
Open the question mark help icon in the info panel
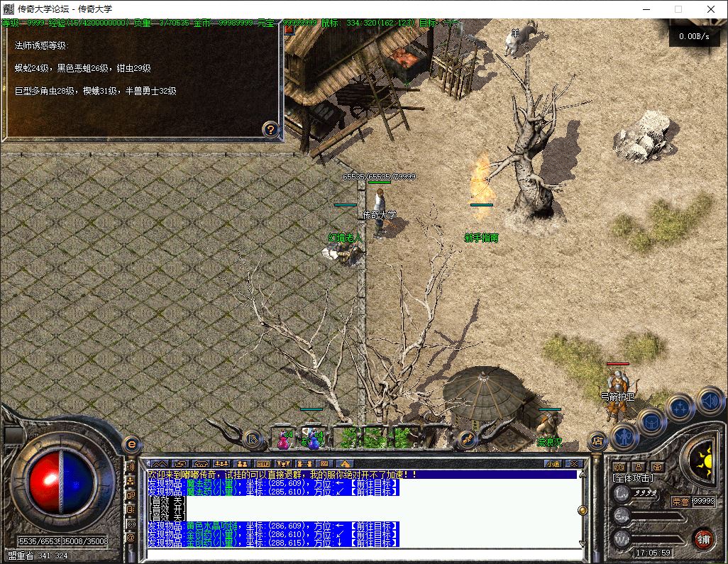click(x=270, y=128)
